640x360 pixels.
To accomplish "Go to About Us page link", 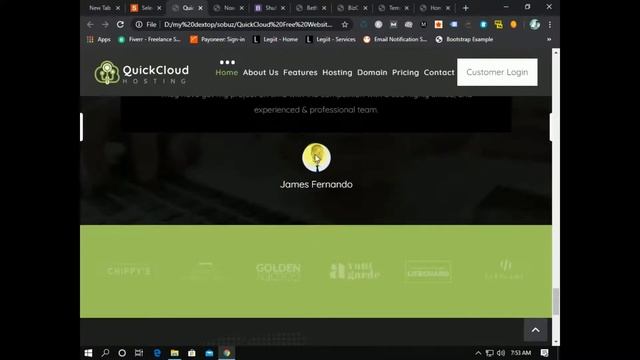I will pyautogui.click(x=260, y=72).
